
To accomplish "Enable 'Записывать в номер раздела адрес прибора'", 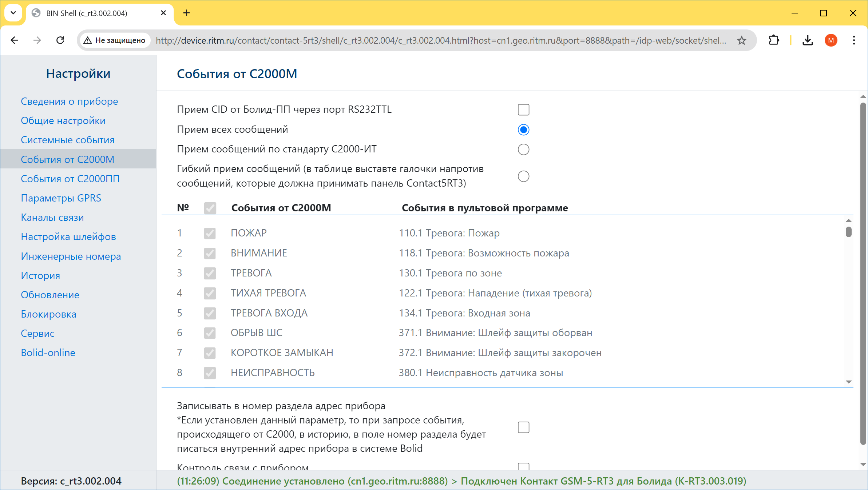I will click(523, 427).
